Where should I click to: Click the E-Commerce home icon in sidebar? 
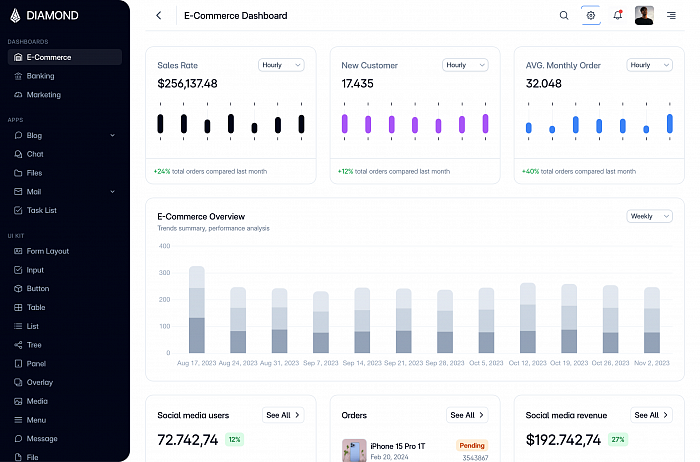(x=18, y=57)
